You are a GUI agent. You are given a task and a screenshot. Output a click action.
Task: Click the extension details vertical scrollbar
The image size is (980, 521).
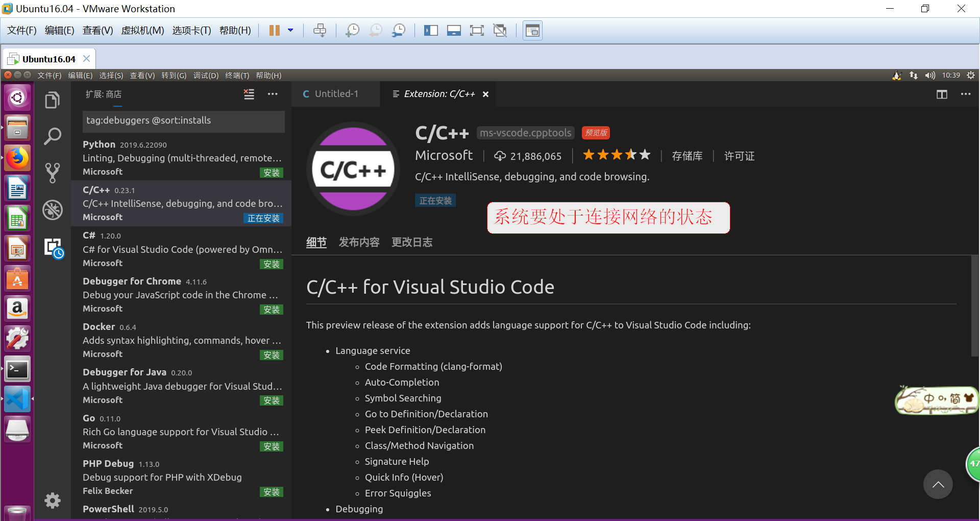[x=975, y=306]
